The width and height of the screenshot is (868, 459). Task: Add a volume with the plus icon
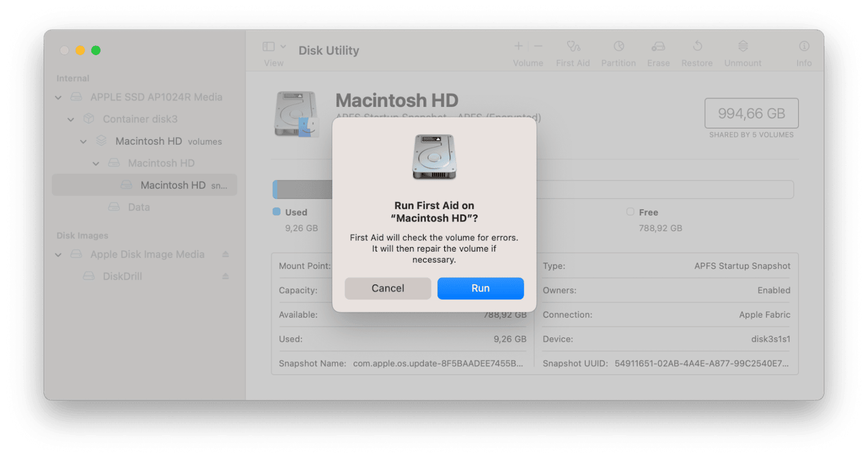click(x=518, y=45)
